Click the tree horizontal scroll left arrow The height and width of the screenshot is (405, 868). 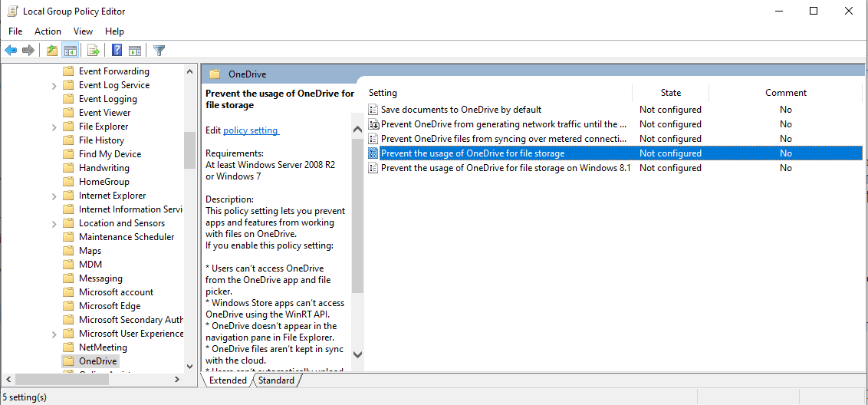(8, 380)
